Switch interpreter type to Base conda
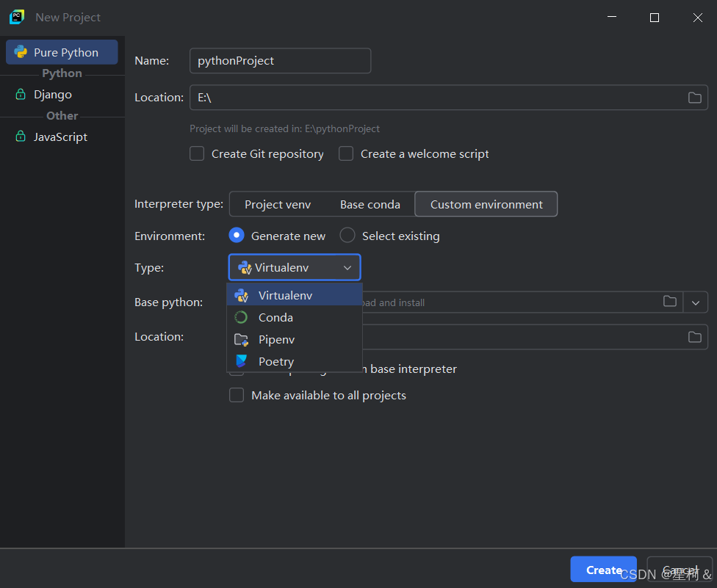 (x=370, y=204)
